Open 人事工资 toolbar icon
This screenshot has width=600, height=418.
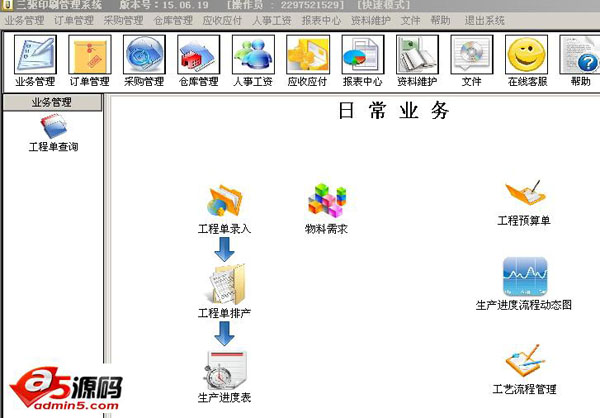pos(253,54)
